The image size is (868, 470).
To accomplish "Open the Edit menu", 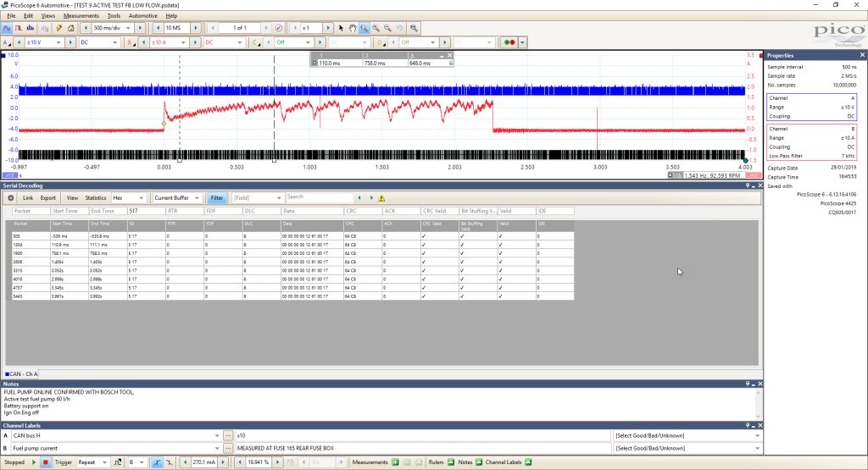I will (x=28, y=15).
